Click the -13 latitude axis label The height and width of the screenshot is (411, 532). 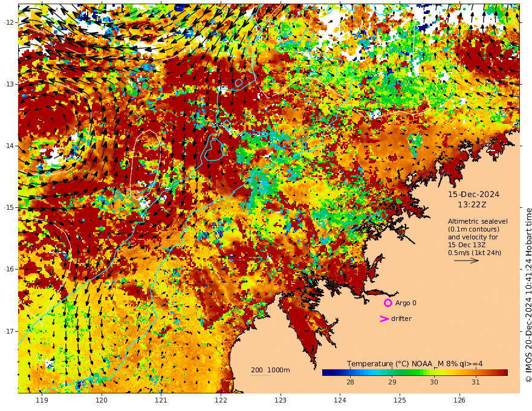9,84
